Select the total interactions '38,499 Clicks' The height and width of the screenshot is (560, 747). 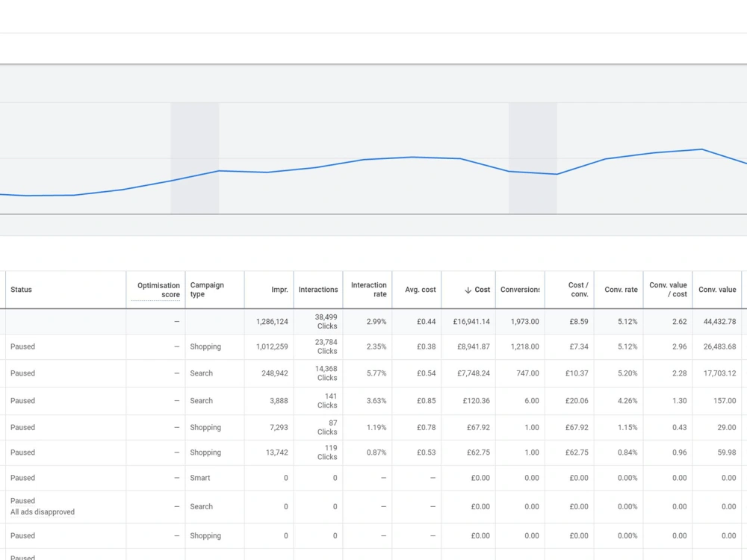tap(326, 321)
